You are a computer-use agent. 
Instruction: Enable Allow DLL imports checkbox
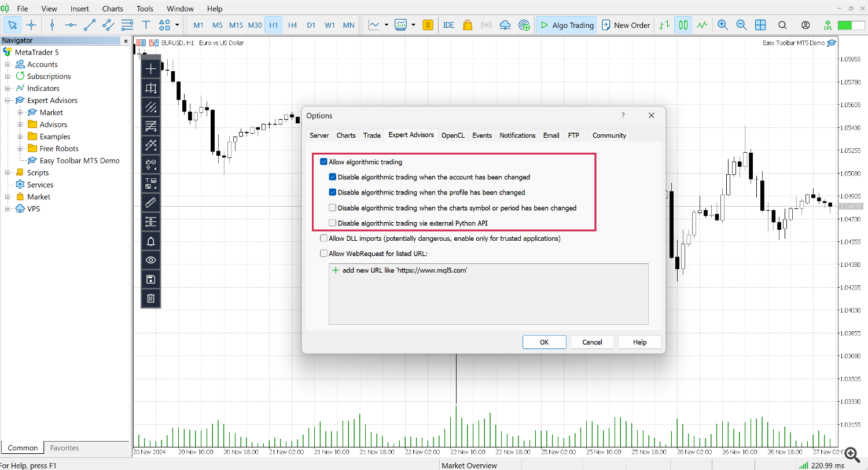pos(323,238)
